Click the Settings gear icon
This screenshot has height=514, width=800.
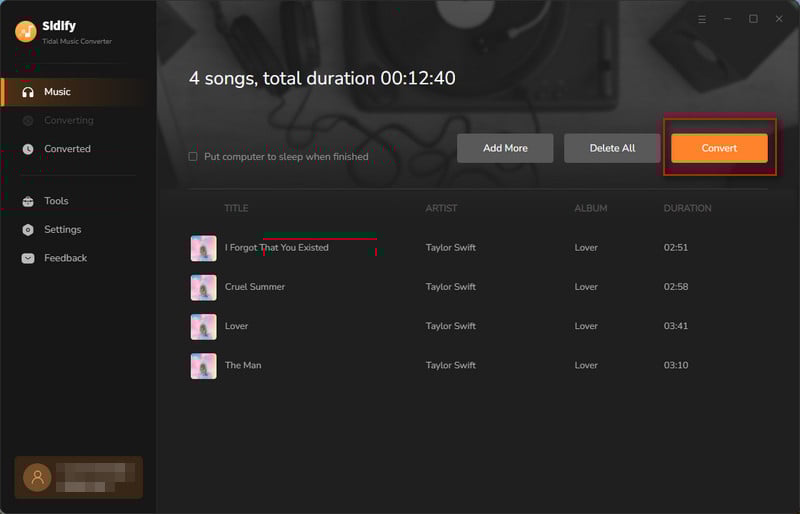click(x=28, y=230)
